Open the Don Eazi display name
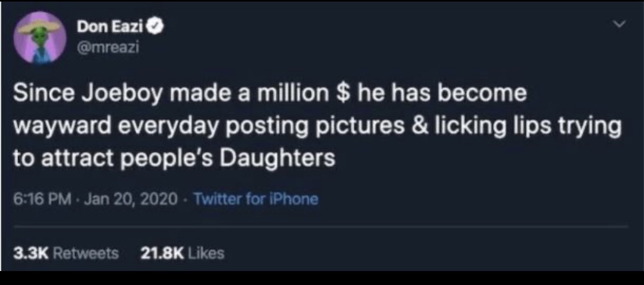 tap(111, 25)
